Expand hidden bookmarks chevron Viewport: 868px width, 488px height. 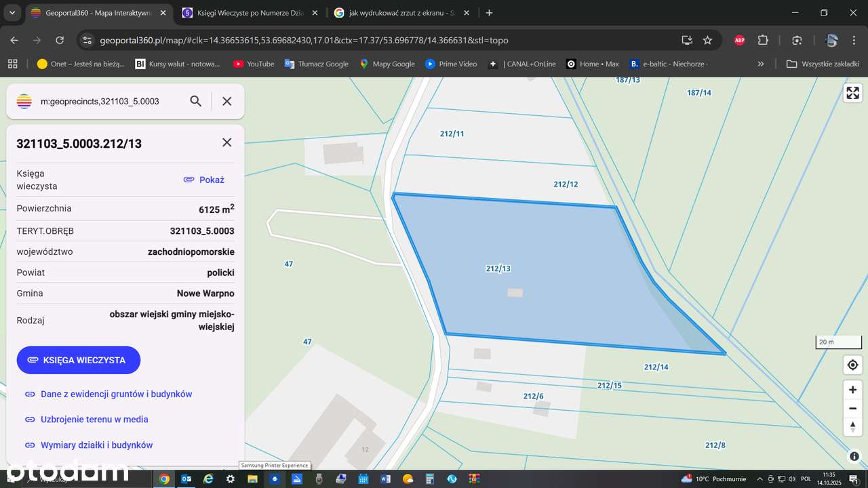click(x=761, y=64)
